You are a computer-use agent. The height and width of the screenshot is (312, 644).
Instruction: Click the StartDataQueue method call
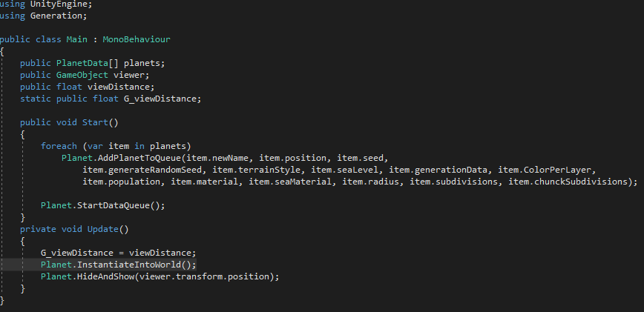tap(116, 205)
